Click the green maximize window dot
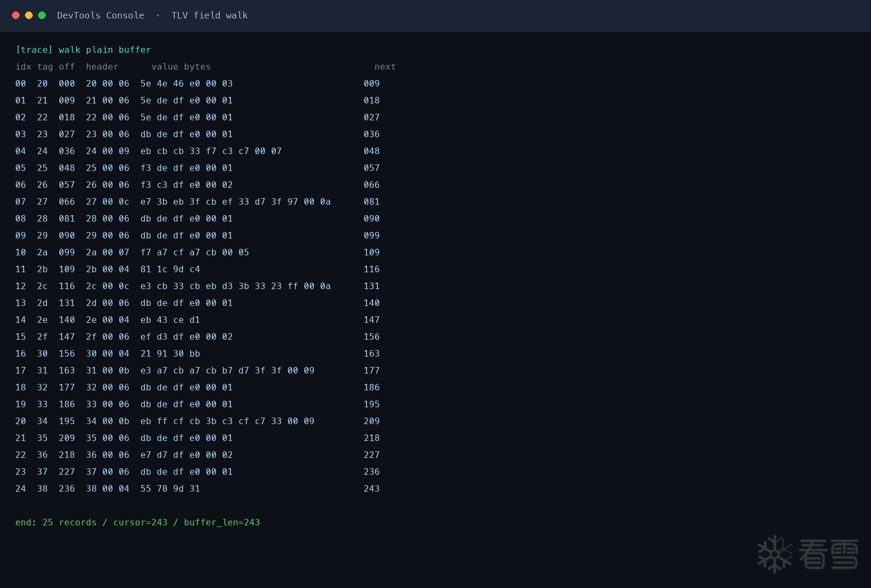The width and height of the screenshot is (871, 588). coord(42,15)
